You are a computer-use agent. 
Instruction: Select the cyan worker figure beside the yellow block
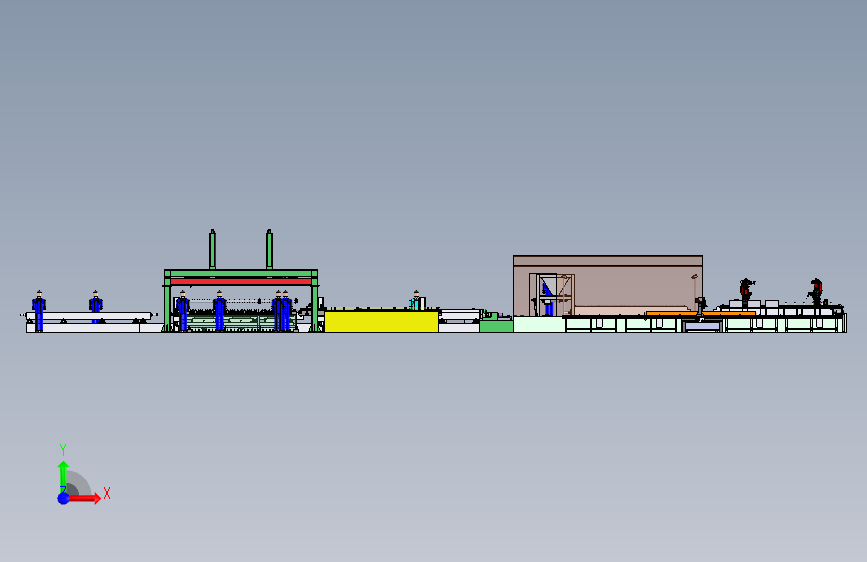tap(415, 300)
